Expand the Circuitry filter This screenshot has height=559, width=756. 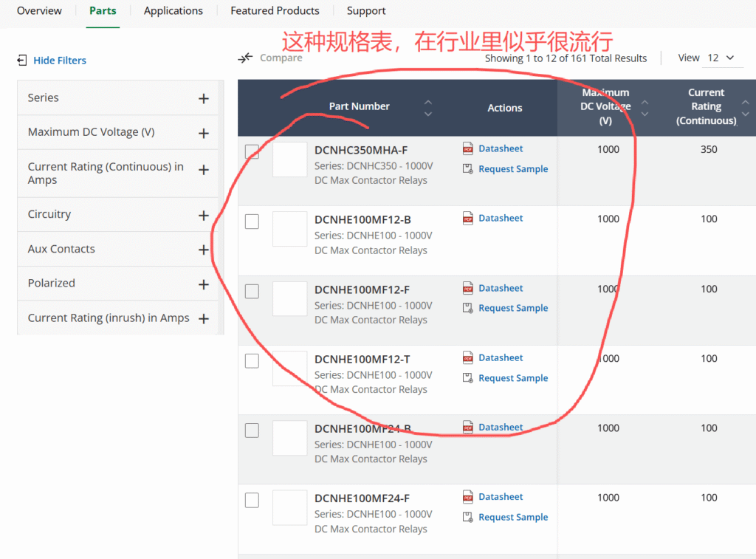pos(204,215)
